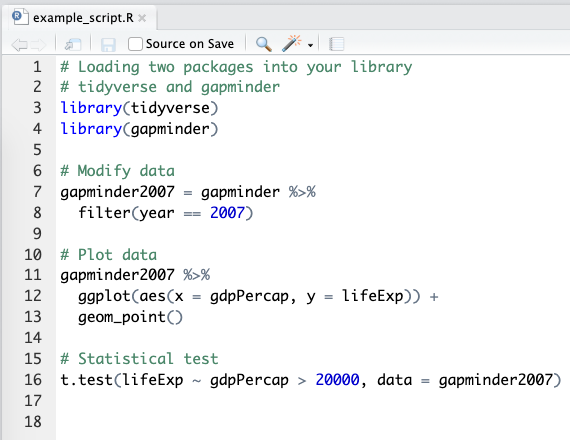Click the '# Plot data' comment line
The width and height of the screenshot is (570, 440).
coord(109,255)
